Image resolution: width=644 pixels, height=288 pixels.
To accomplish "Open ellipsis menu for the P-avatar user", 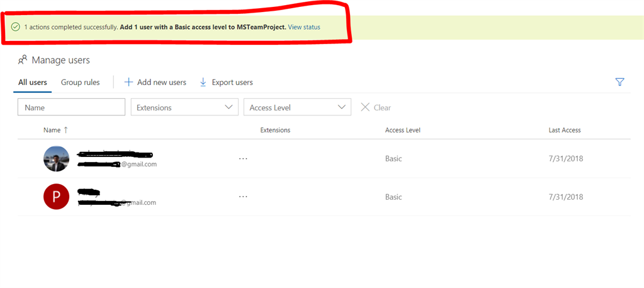I will tap(243, 197).
